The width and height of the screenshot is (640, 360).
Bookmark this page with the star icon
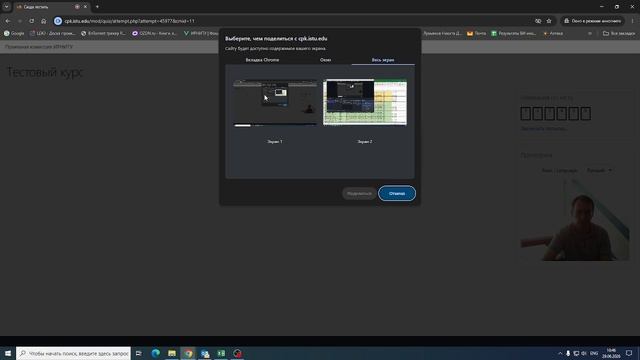[x=549, y=21]
